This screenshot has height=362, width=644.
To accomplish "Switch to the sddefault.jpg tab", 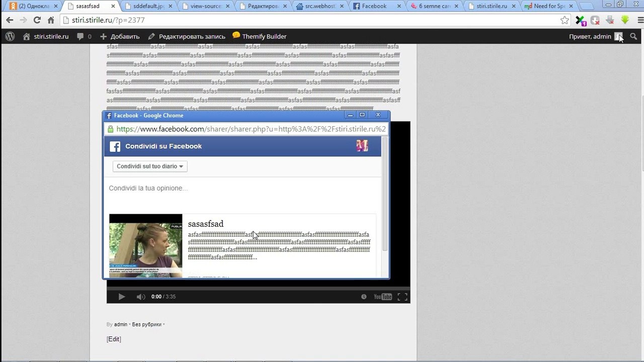I will tap(149, 6).
